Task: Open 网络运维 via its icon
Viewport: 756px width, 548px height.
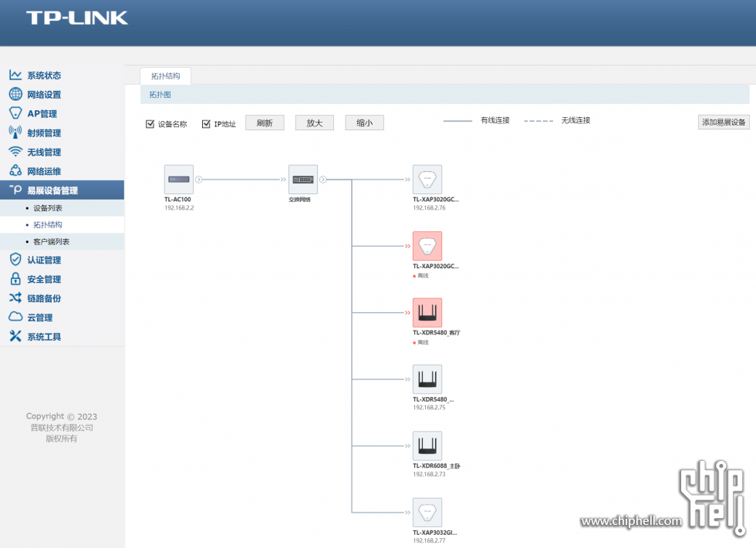Action: point(15,170)
